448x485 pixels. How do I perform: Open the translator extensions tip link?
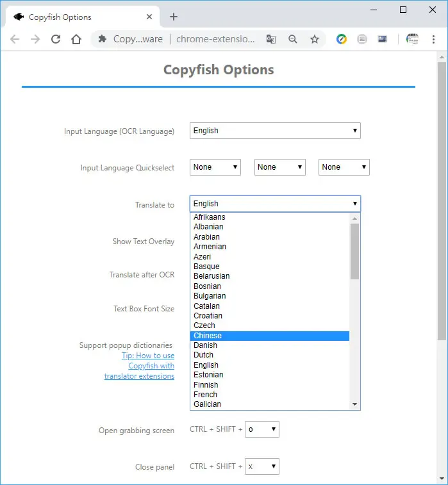point(140,366)
